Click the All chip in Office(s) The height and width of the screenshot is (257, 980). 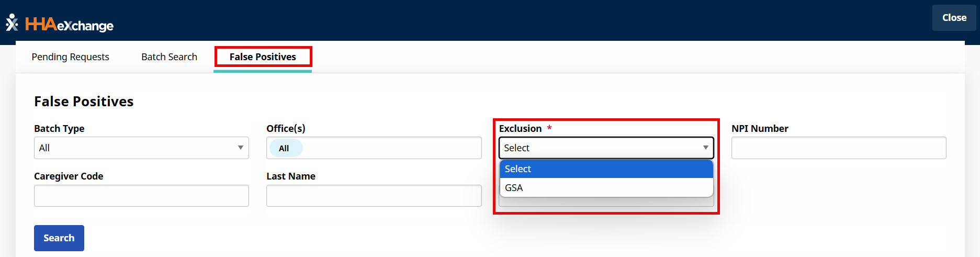(284, 148)
